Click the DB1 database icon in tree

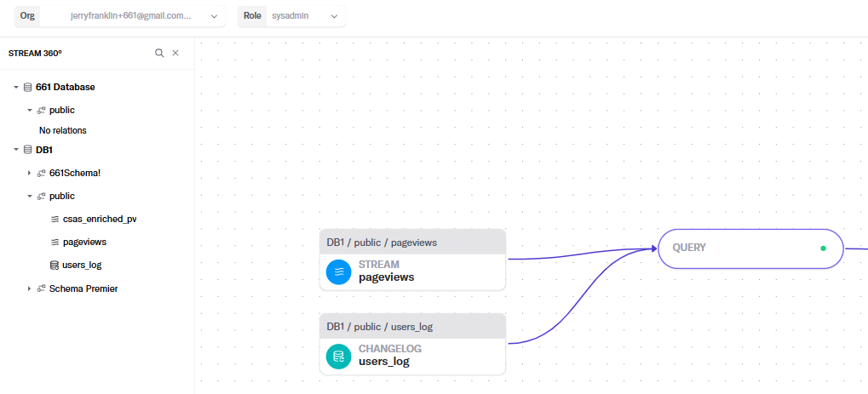pyautogui.click(x=27, y=150)
